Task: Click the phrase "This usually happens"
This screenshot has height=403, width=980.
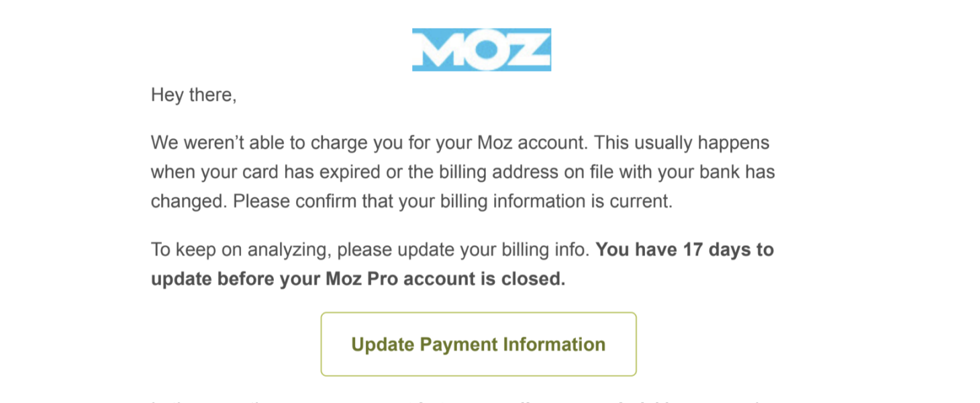Action: click(x=682, y=143)
